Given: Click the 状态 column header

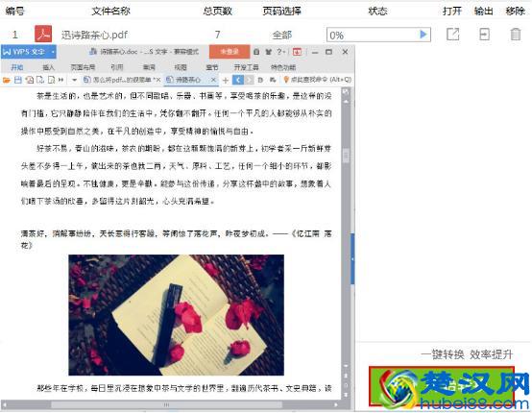Looking at the screenshot, I should pos(377,12).
